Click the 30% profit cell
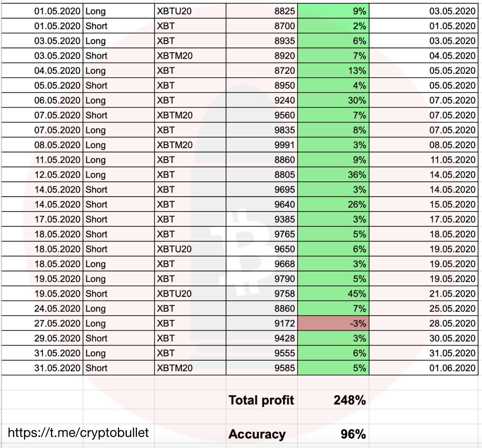Screen dimensions: 482x448 point(333,101)
